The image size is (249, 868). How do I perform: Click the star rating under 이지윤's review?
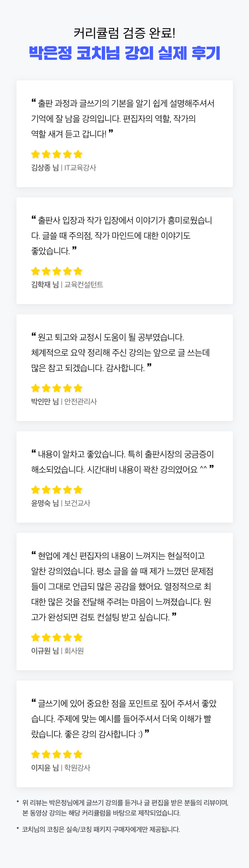click(57, 754)
